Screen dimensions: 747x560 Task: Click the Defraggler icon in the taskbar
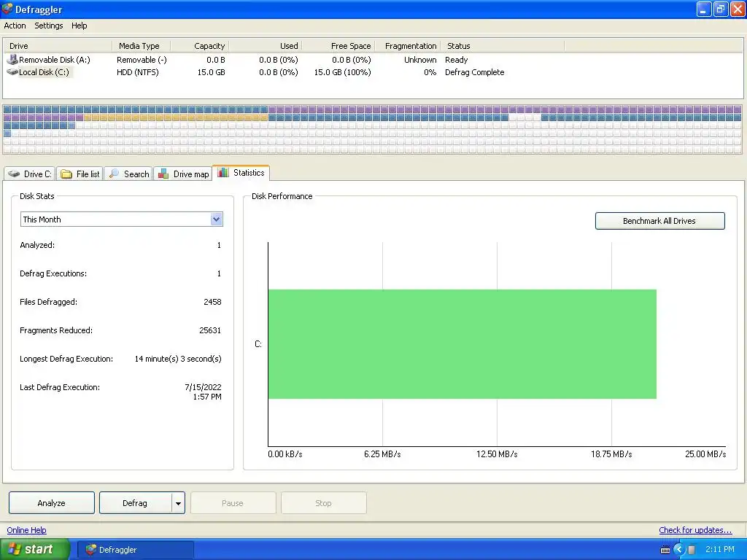pos(90,550)
